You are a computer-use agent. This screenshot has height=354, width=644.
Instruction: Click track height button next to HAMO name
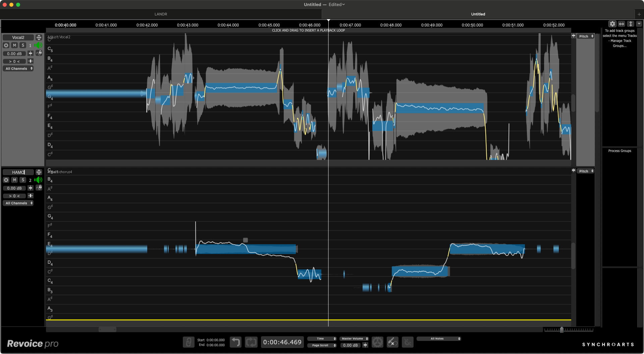coord(39,172)
